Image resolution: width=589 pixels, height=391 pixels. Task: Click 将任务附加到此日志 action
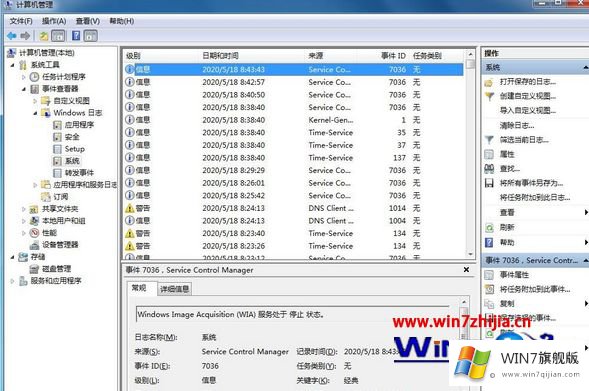pos(535,198)
